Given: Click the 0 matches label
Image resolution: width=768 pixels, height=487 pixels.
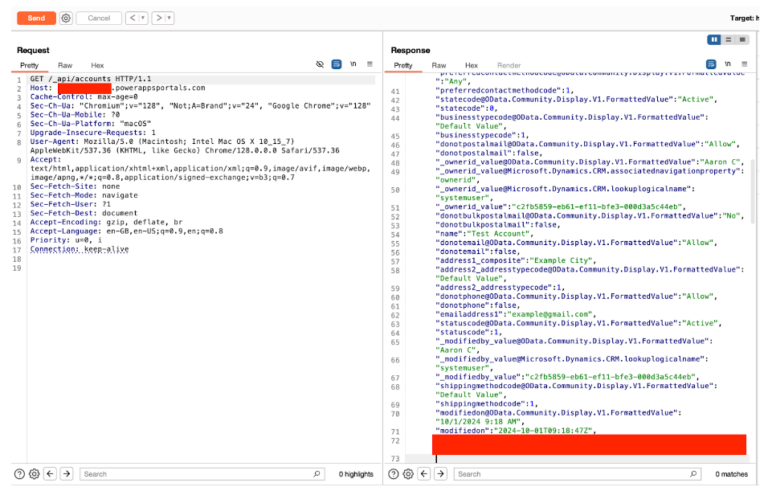Looking at the screenshot, I should [731, 474].
